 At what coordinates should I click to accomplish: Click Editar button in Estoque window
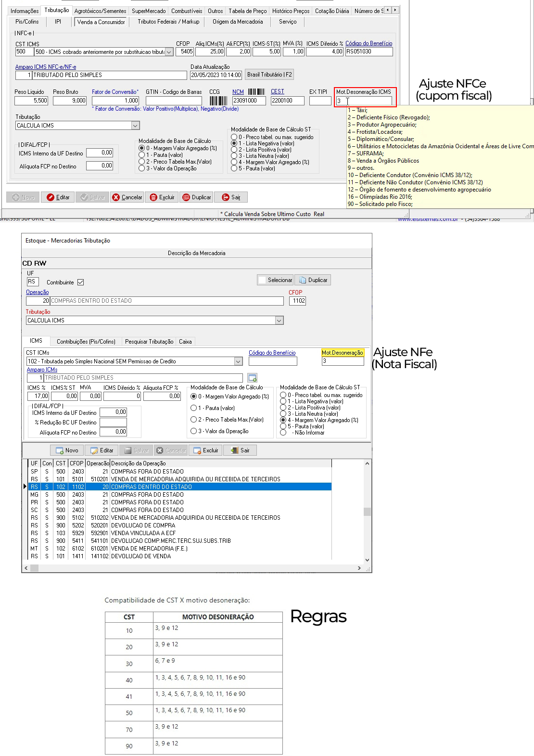point(102,450)
